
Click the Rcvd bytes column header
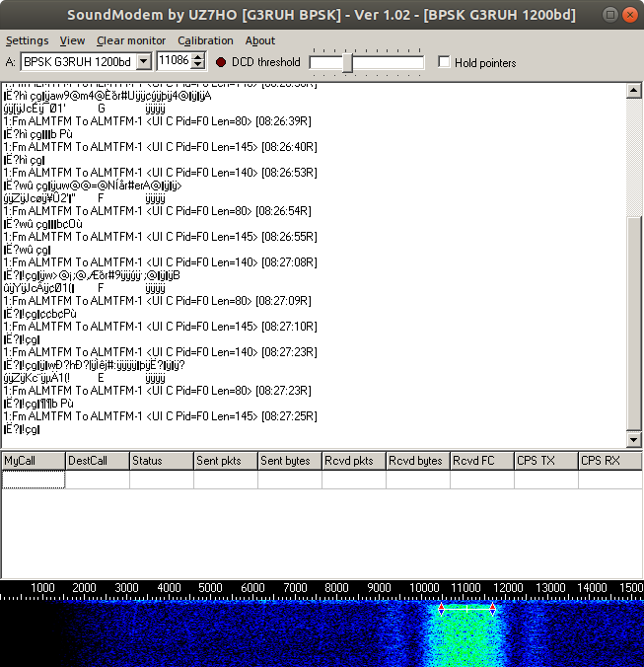coord(418,461)
